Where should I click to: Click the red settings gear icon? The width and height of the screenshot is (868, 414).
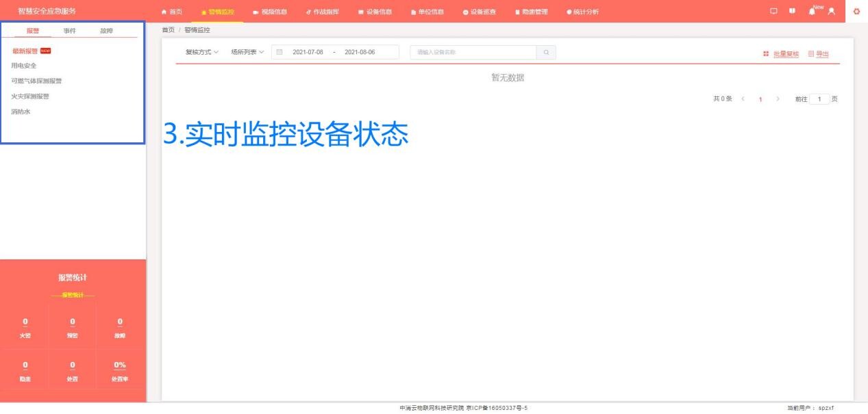(857, 12)
